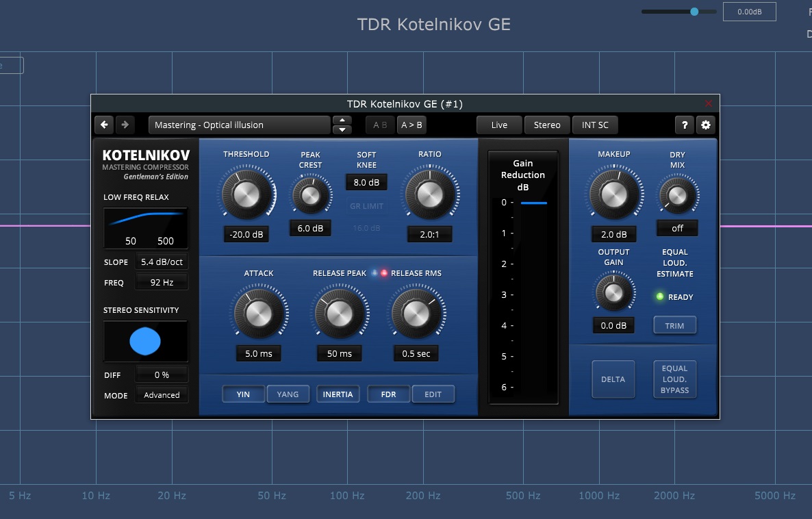Image resolution: width=812 pixels, height=519 pixels.
Task: Toggle EQUAL LOUD. BYPASS
Action: (x=675, y=379)
